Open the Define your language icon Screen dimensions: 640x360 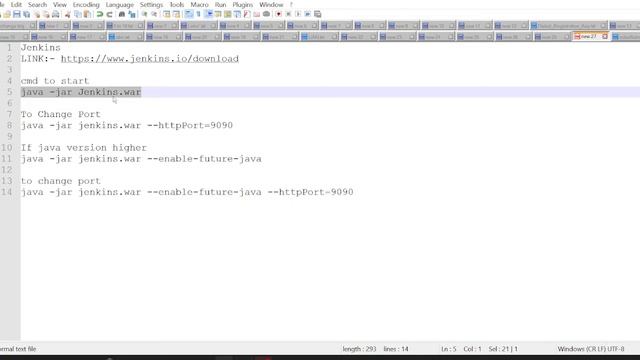tap(218, 14)
